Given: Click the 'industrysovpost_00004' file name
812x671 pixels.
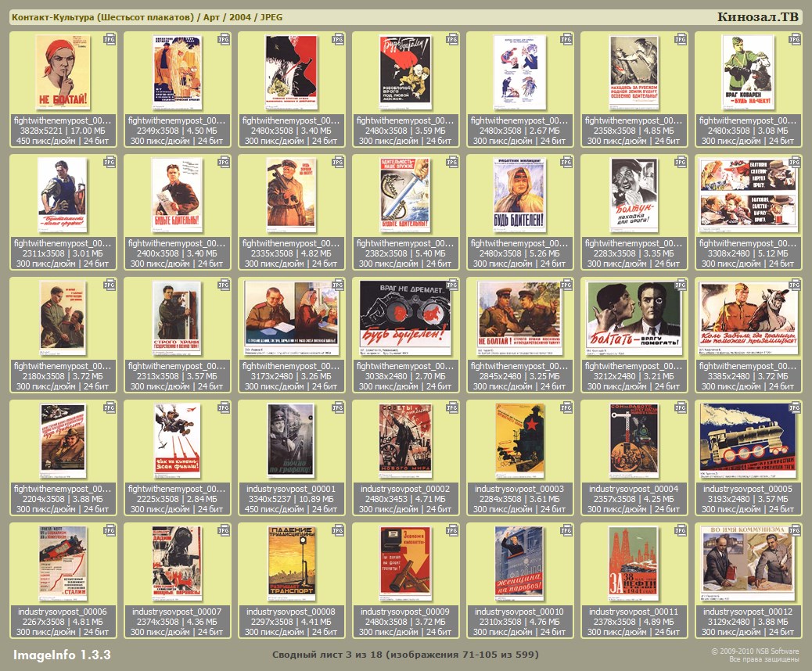Looking at the screenshot, I should (x=634, y=489).
